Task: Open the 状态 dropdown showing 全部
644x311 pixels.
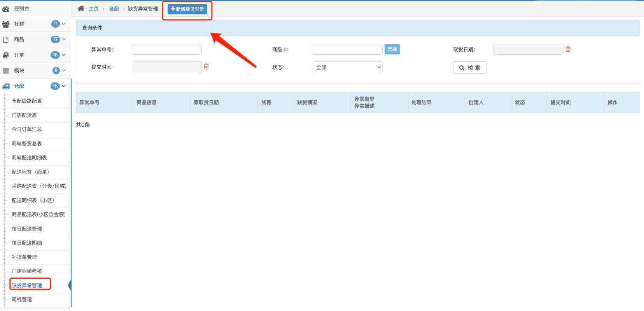Action: click(347, 67)
